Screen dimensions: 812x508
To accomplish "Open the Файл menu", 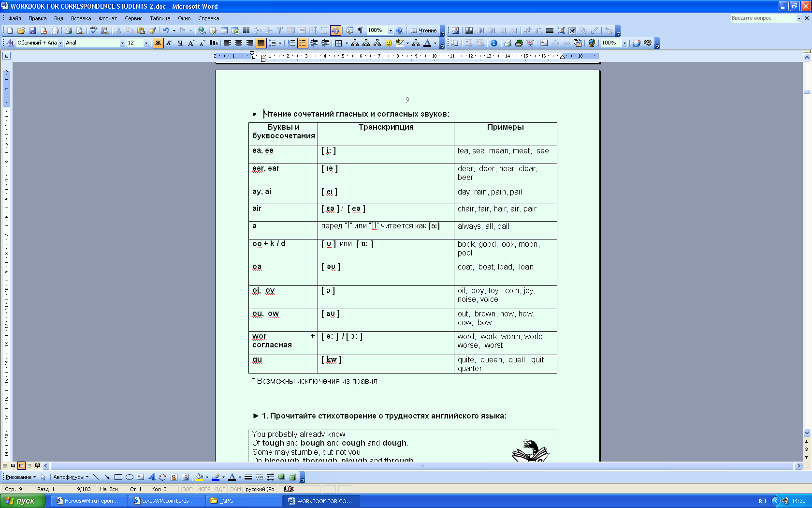I will tap(14, 18).
